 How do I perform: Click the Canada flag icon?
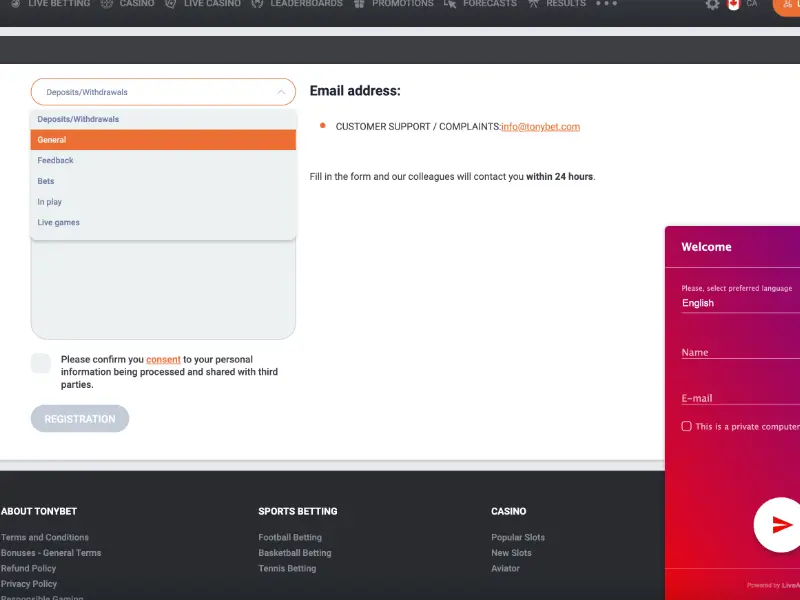tap(733, 4)
